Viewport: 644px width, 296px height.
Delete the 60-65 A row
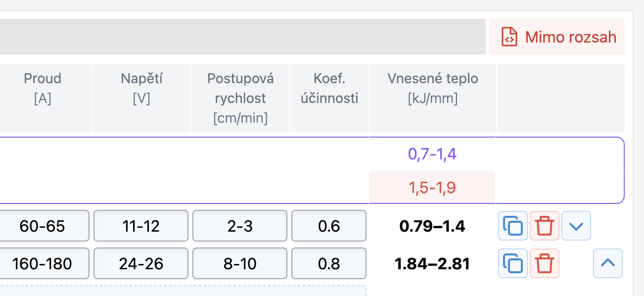pyautogui.click(x=545, y=226)
